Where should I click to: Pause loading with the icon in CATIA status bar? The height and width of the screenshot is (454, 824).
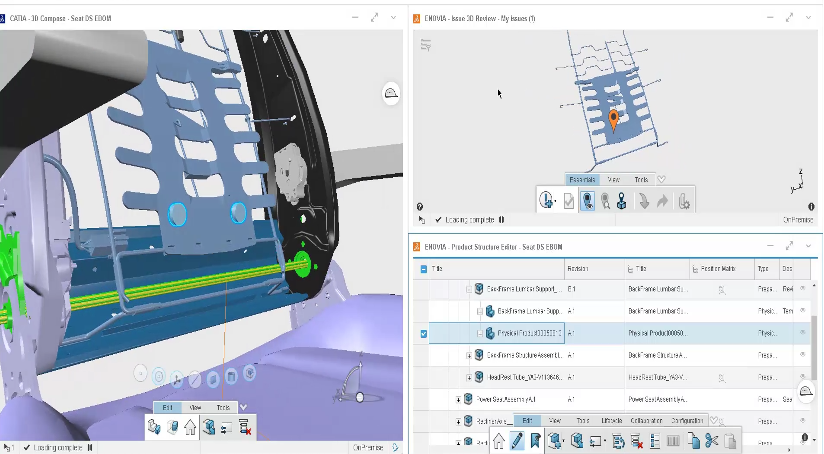(x=90, y=448)
